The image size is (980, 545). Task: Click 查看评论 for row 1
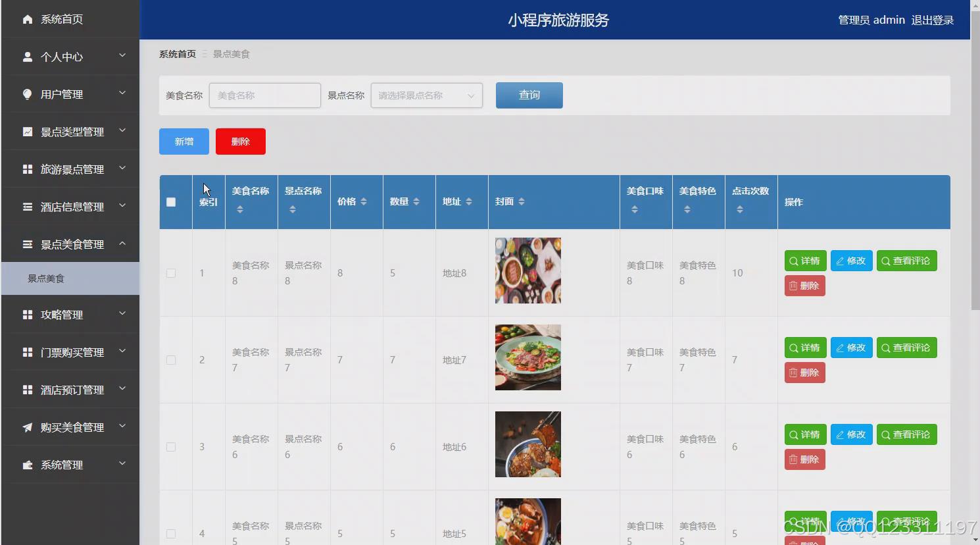coord(906,261)
